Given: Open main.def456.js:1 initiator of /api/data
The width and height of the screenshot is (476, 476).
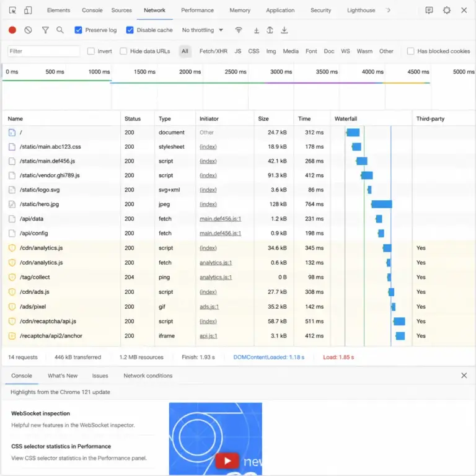Looking at the screenshot, I should tap(220, 219).
